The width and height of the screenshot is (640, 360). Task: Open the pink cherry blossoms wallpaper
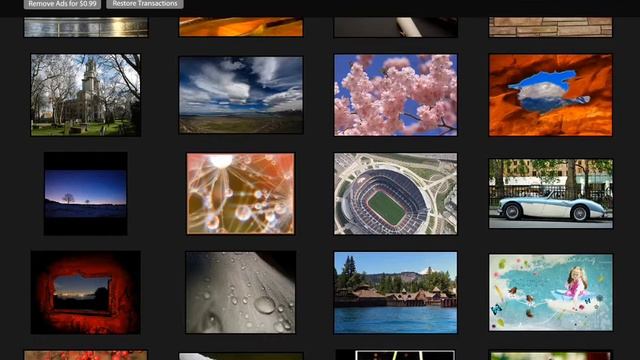[x=396, y=95]
